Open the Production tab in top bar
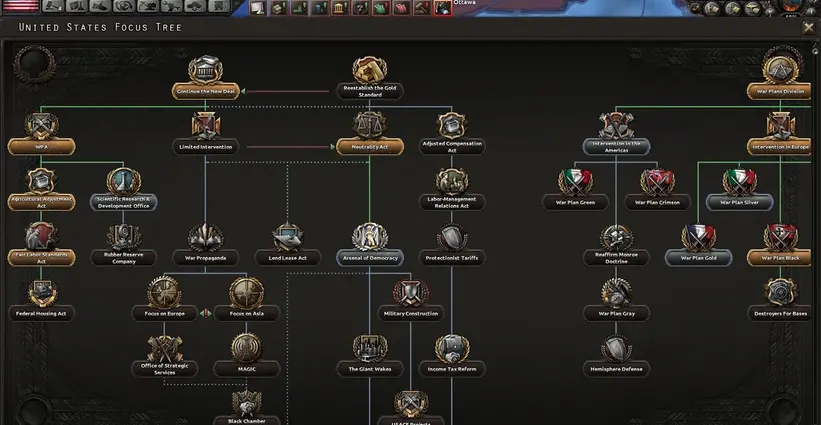The height and width of the screenshot is (425, 821). tap(172, 6)
